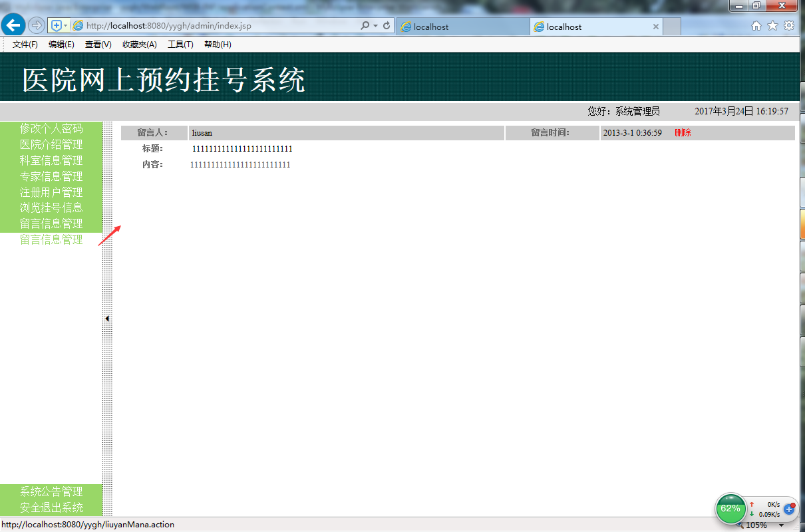This screenshot has height=532, width=805.
Task: Click the blue plus icon on speed widget
Action: [x=790, y=509]
